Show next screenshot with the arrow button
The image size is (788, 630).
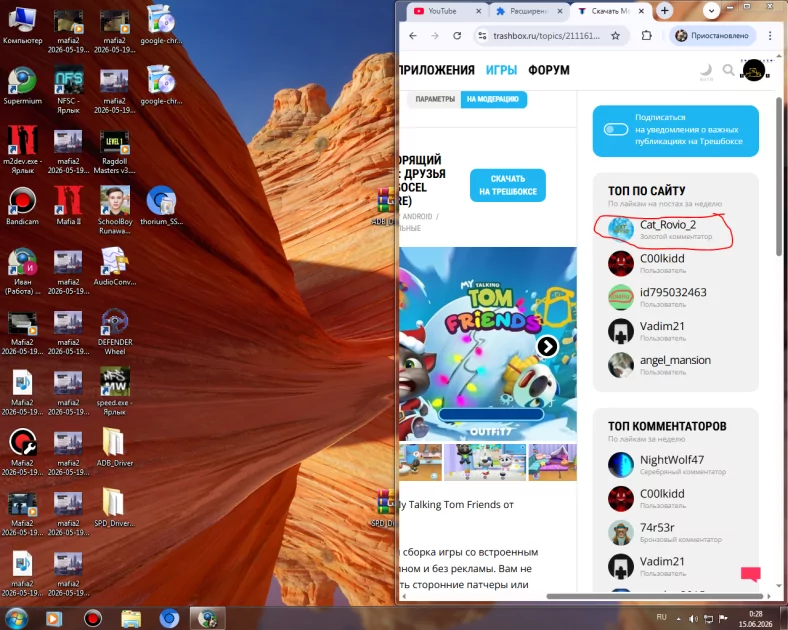547,346
